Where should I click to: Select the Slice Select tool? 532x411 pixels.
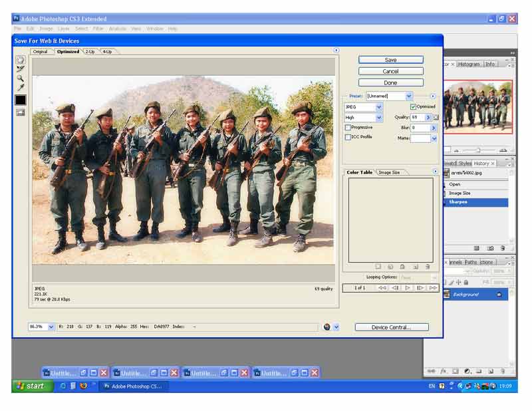pos(21,69)
